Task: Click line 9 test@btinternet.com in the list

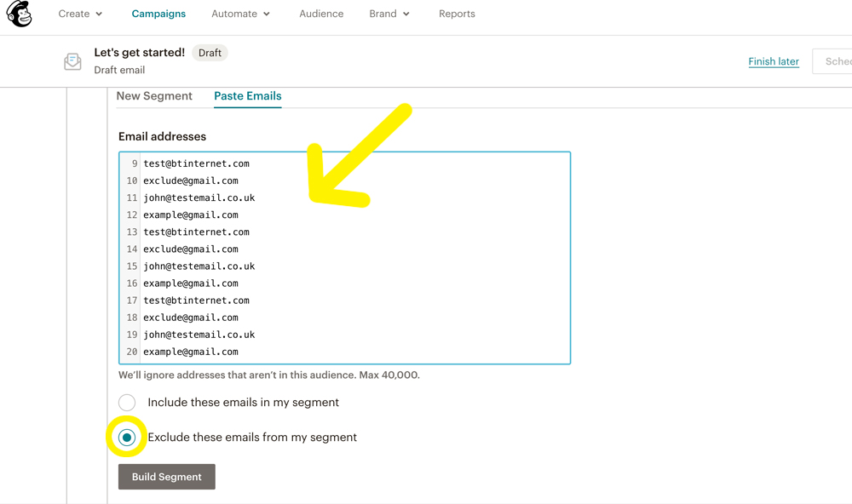Action: point(196,163)
